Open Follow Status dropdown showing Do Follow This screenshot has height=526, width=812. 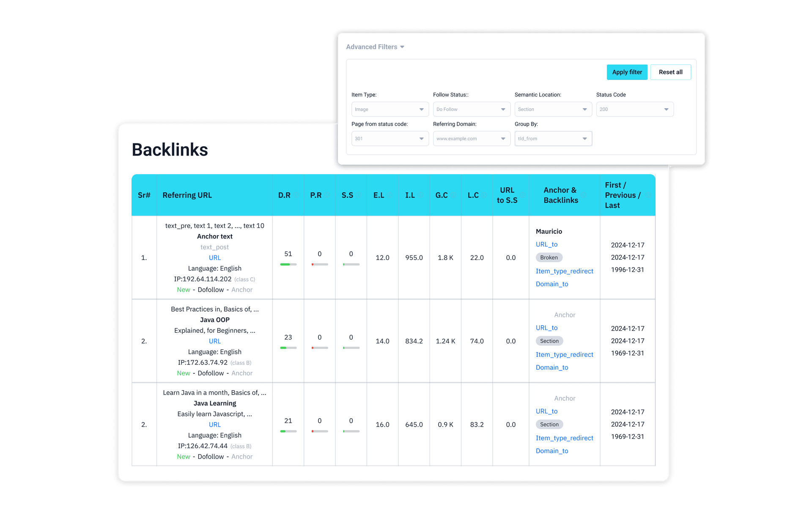point(471,110)
